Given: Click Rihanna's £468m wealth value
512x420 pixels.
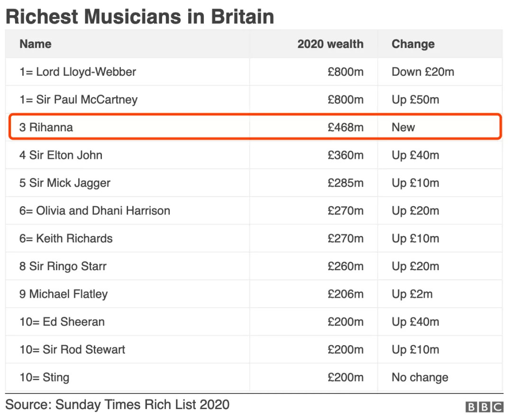Looking at the screenshot, I should pos(345,127).
